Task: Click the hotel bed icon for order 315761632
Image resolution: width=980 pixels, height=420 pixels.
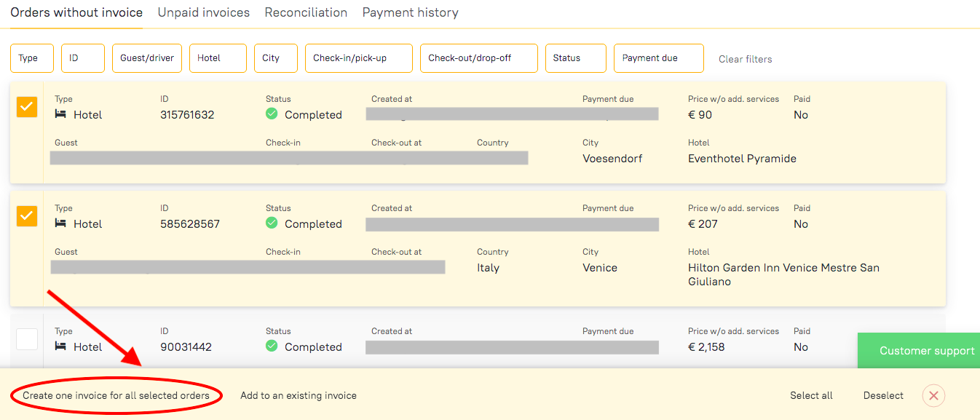Action: [61, 114]
